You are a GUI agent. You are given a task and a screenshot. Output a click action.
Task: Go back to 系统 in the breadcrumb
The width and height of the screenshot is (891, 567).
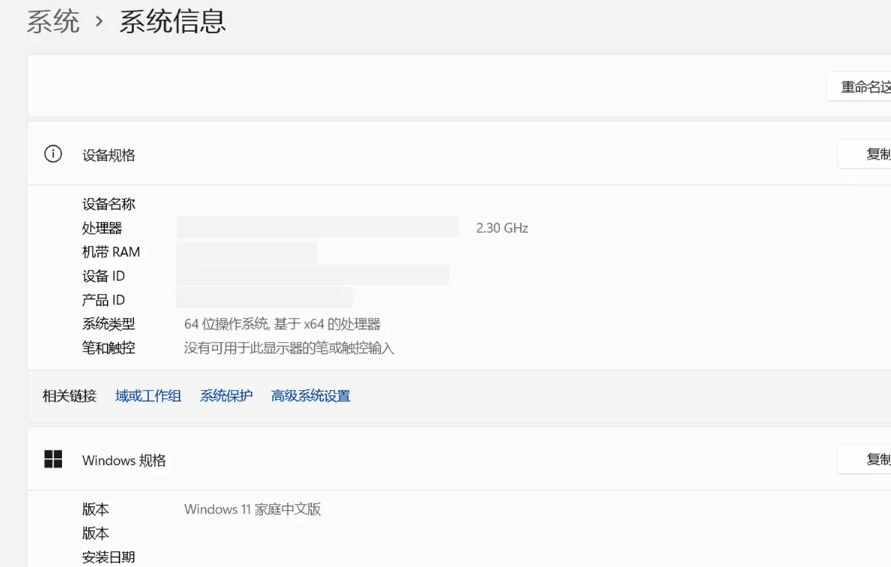click(x=53, y=21)
